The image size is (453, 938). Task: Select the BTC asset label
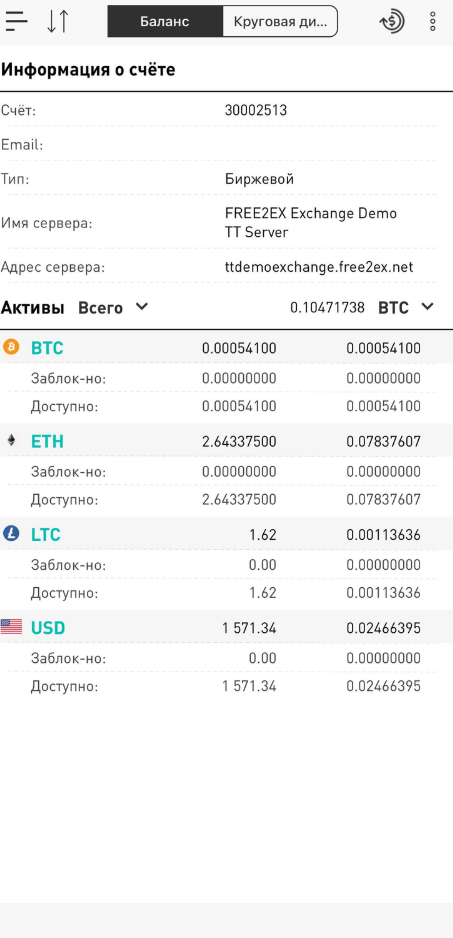[47, 348]
